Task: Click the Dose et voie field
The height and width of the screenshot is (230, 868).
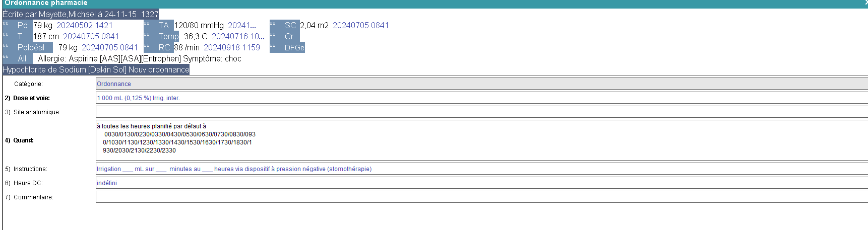Action: (481, 98)
